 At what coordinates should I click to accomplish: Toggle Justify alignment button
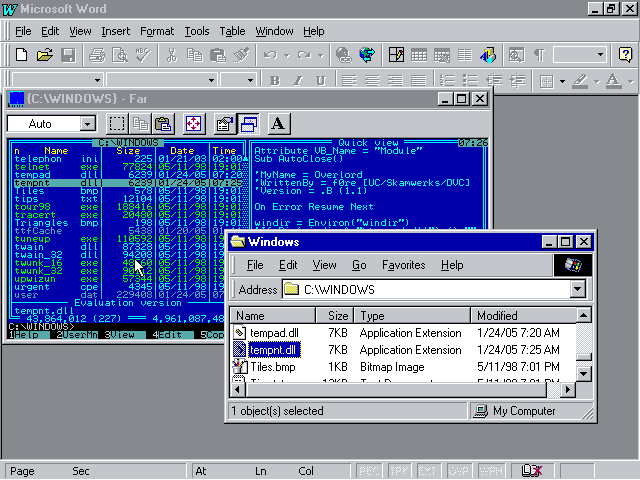coord(418,80)
